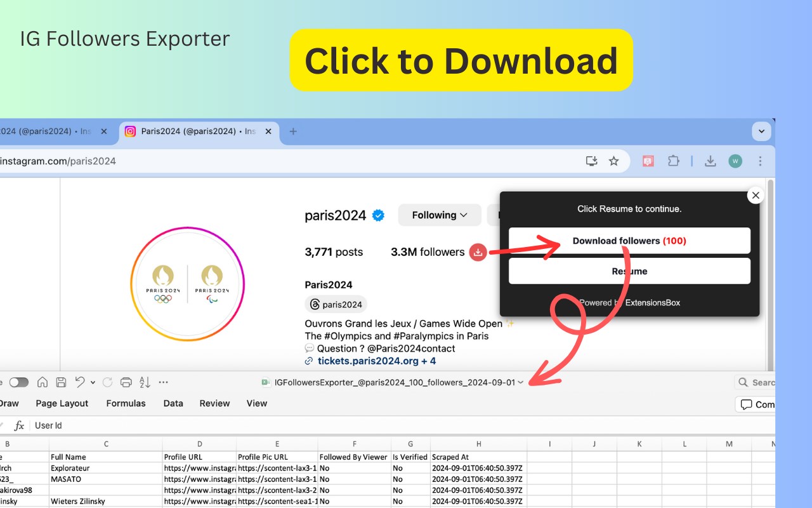812x508 pixels.
Task: Click the Undo icon in Excel
Action: tap(80, 382)
